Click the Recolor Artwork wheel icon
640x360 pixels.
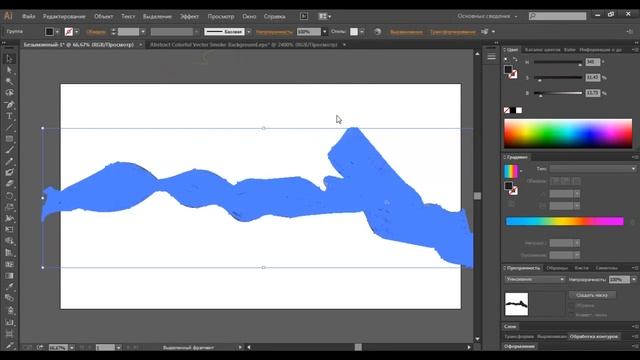(x=378, y=32)
